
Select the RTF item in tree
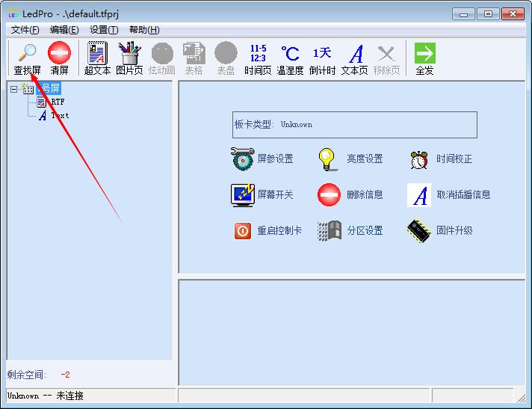57,102
